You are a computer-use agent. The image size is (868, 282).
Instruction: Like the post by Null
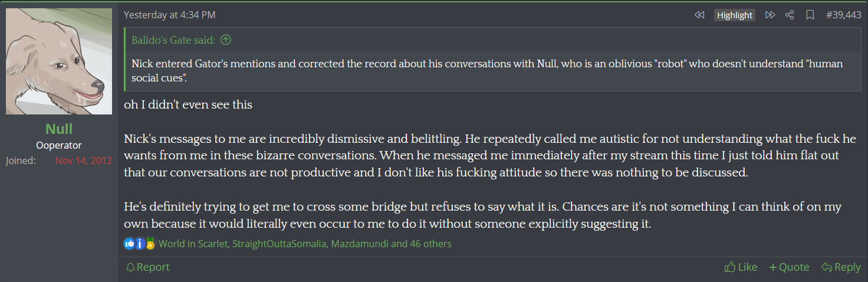[741, 267]
